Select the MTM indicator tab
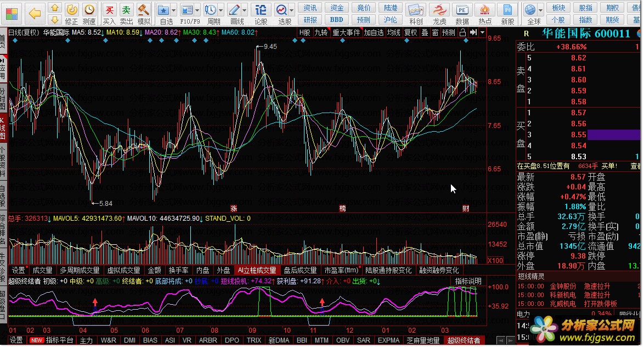Viewport: 644px width, 347px height. pos(321,340)
